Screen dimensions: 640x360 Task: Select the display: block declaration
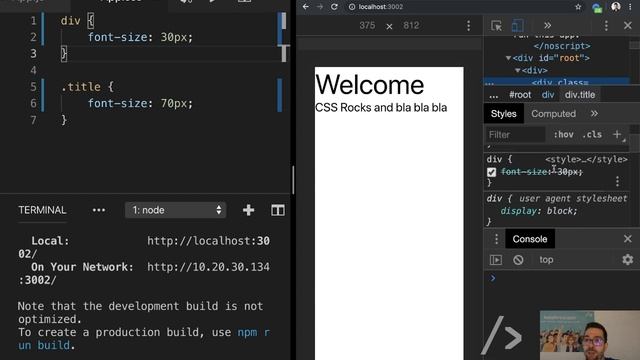(538, 211)
